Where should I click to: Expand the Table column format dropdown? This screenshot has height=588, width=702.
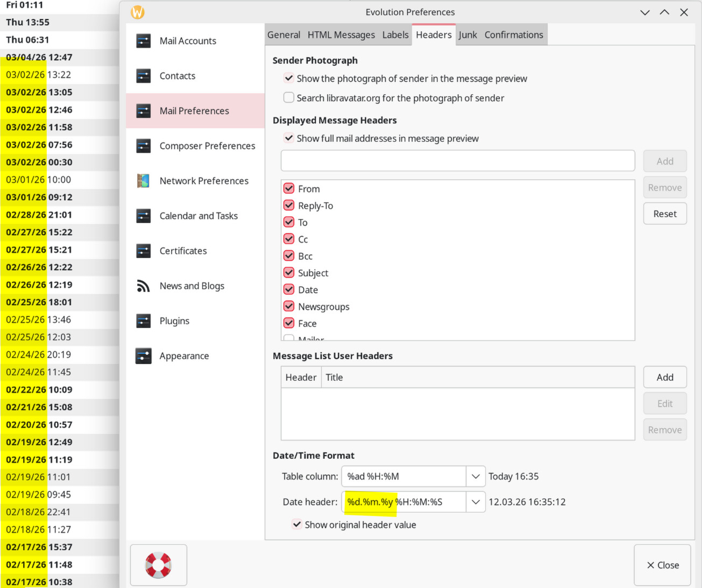point(476,476)
